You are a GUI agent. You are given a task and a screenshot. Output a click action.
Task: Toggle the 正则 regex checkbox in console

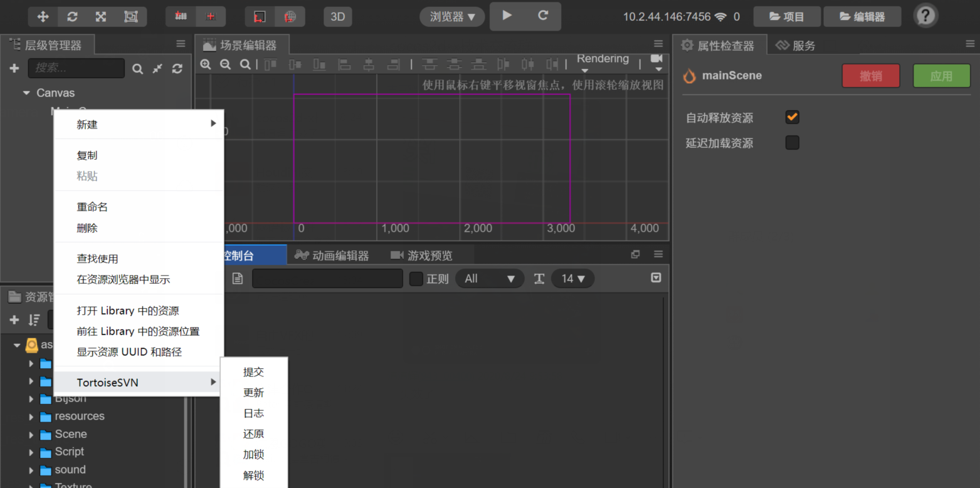[x=416, y=279]
